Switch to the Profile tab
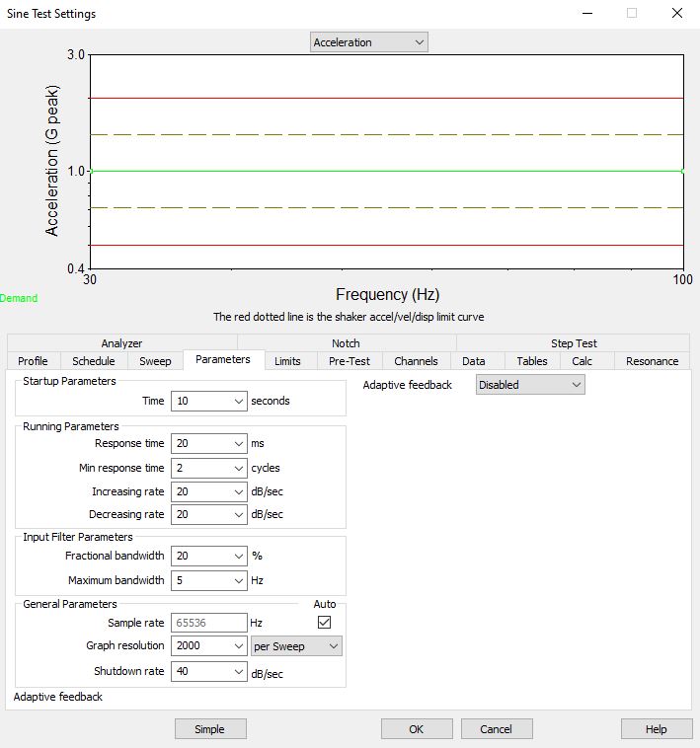Screen dimensions: 700x748 pos(33,361)
